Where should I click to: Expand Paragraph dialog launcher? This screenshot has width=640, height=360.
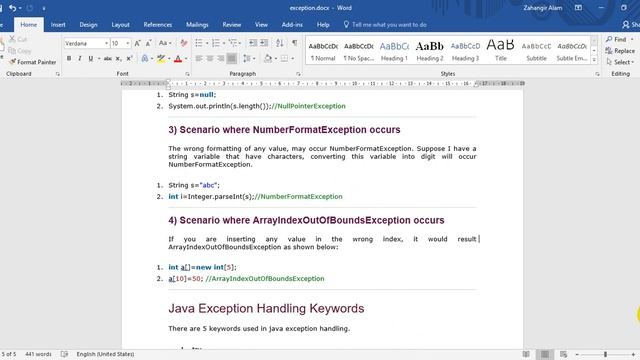(x=298, y=74)
